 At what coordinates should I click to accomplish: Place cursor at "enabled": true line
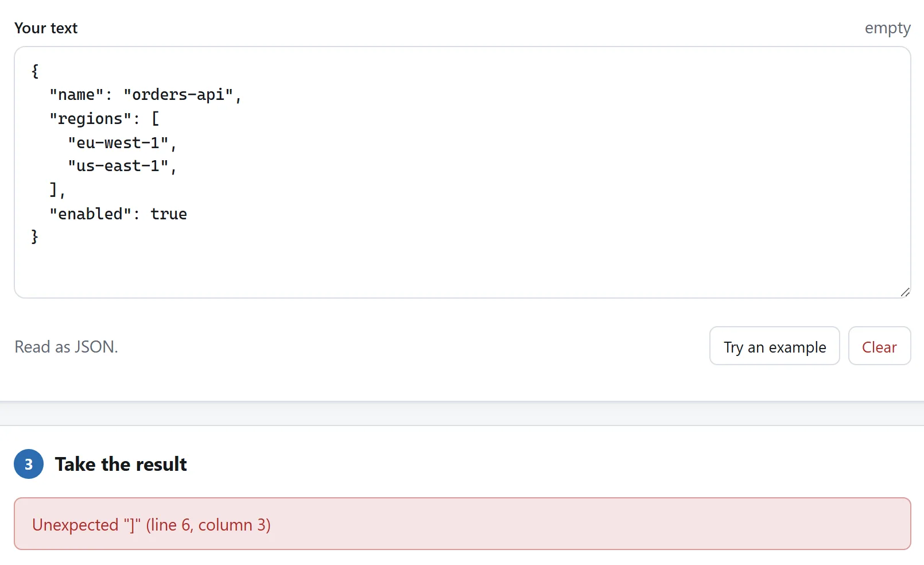[x=118, y=214]
